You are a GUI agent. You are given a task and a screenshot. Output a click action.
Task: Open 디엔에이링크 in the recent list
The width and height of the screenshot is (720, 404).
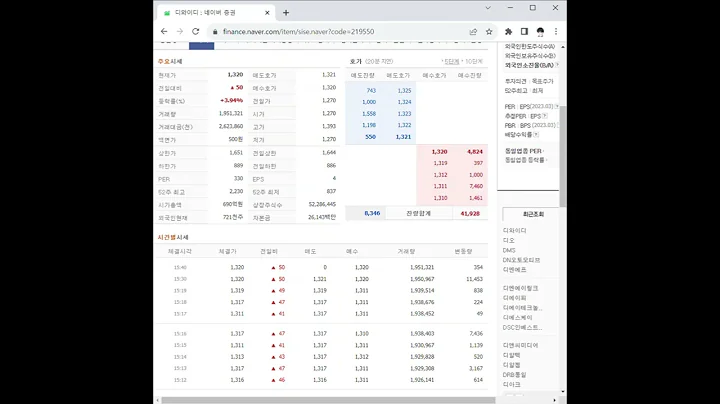pyautogui.click(x=520, y=288)
